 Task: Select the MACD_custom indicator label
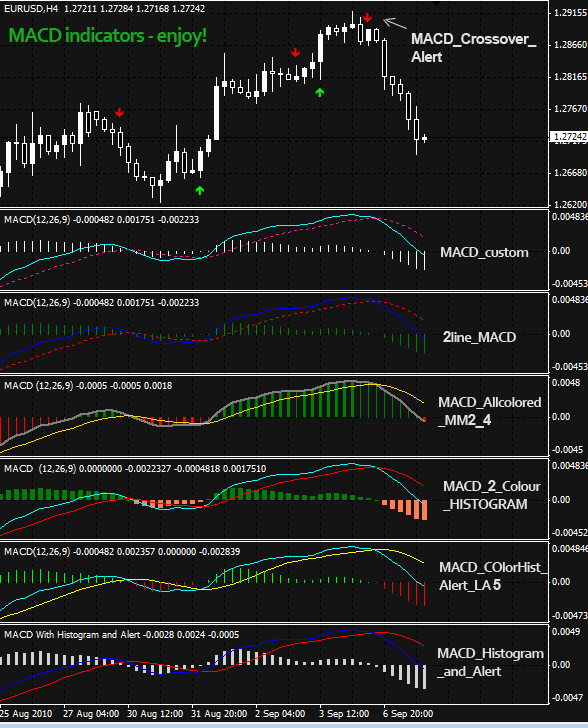484,253
